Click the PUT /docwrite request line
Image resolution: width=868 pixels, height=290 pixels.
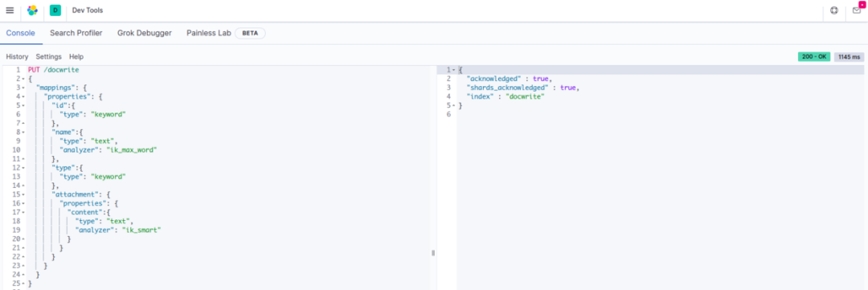(x=54, y=70)
